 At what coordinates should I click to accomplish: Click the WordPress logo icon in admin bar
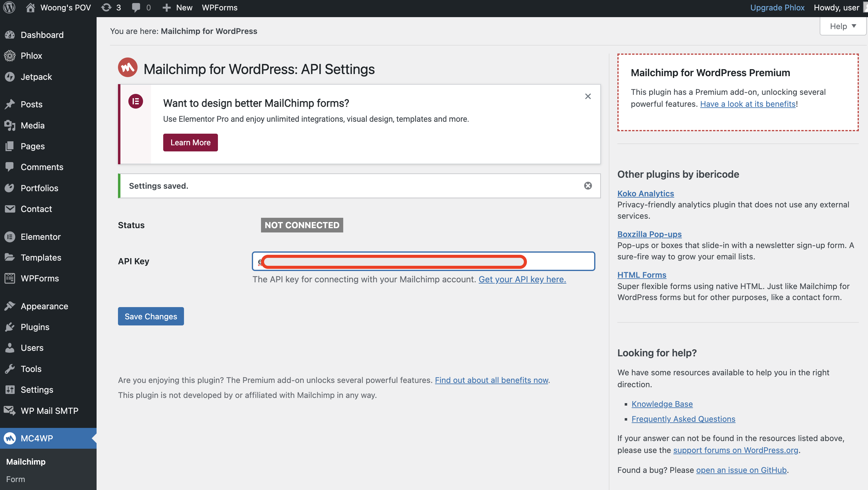point(9,7)
